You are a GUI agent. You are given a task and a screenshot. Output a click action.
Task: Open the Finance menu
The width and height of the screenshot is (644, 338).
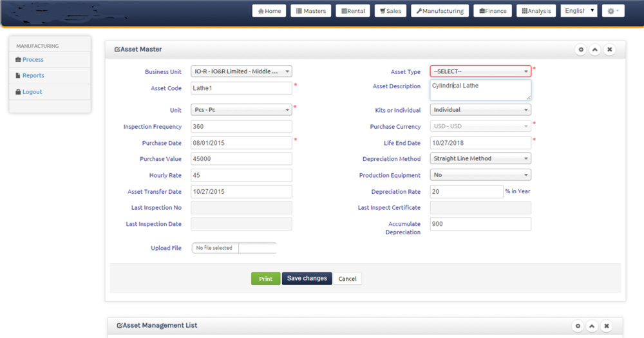(x=493, y=11)
